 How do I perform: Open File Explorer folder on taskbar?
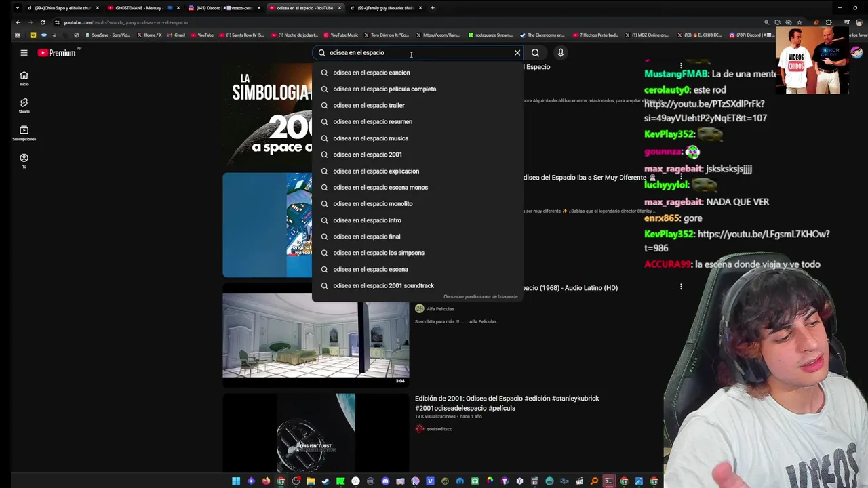[311, 481]
